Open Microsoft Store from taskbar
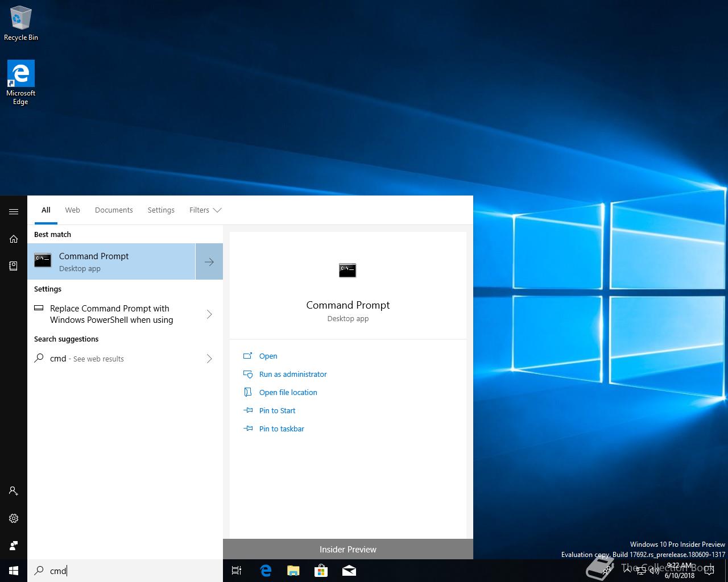 pos(321,571)
